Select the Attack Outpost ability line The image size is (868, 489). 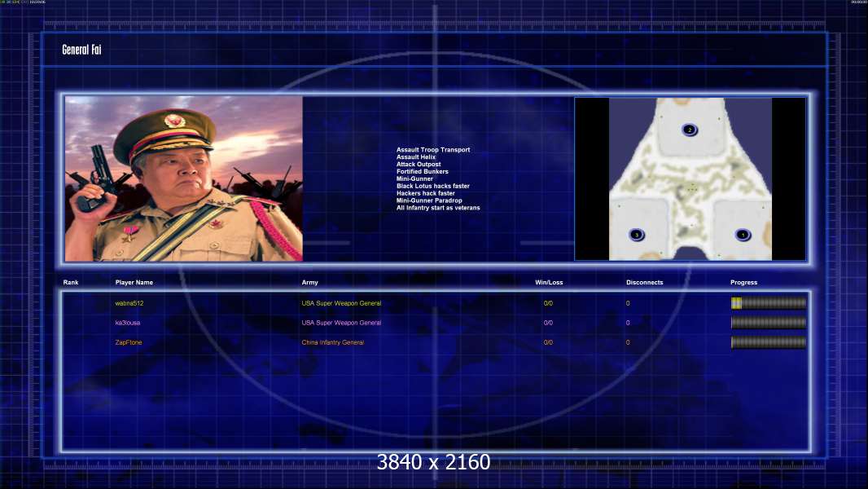pyautogui.click(x=419, y=164)
